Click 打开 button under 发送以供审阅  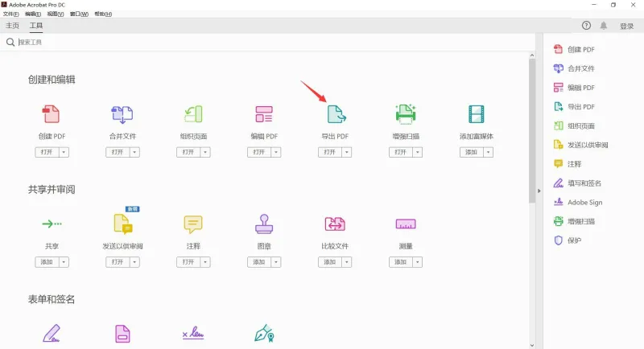pyautogui.click(x=118, y=262)
